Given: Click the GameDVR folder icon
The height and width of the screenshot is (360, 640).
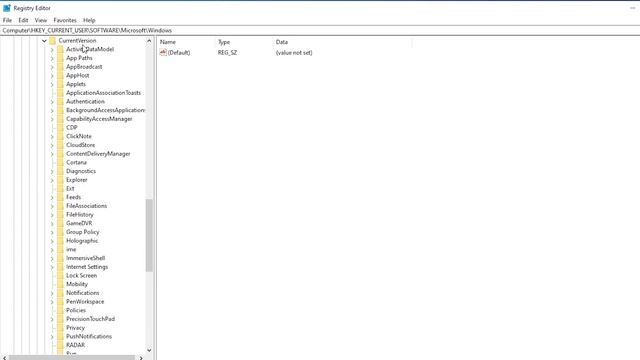Looking at the screenshot, I should [60, 223].
